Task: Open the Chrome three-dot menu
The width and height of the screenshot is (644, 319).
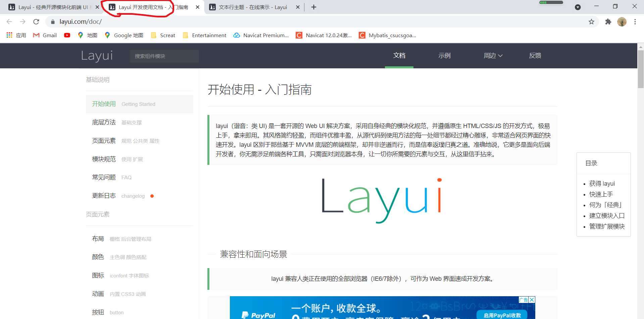Action: pyautogui.click(x=635, y=21)
